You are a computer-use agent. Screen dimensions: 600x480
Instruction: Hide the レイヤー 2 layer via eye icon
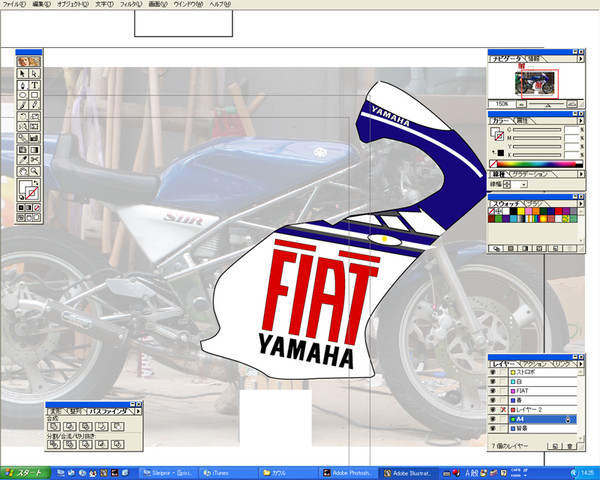pos(493,410)
